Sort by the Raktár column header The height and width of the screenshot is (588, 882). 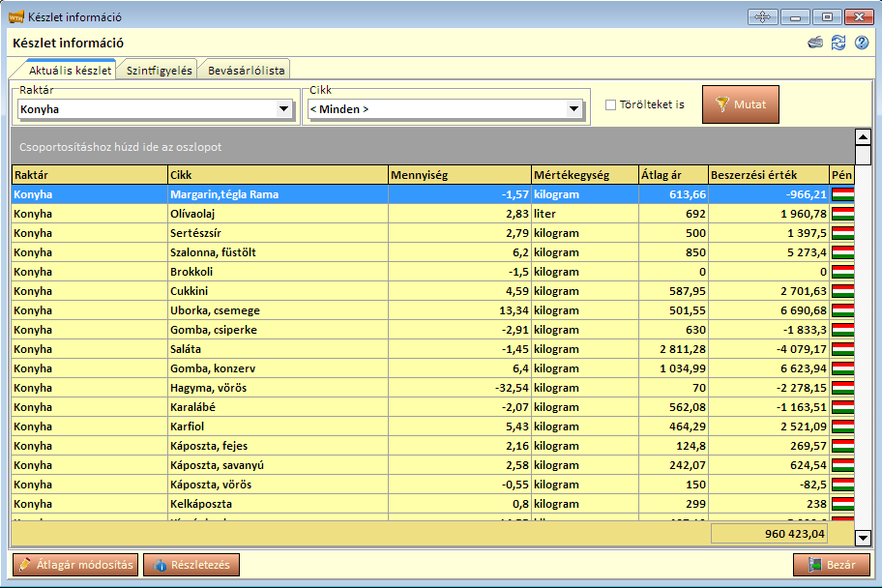tap(89, 175)
